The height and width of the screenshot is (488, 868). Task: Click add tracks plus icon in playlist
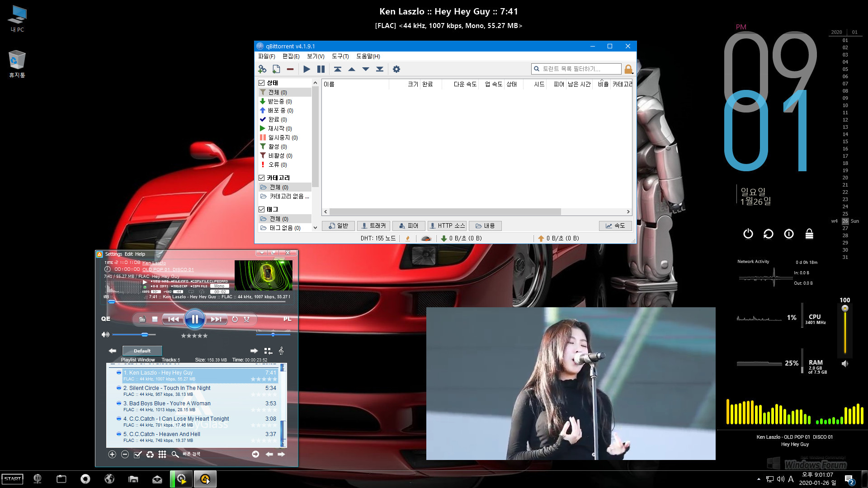tap(112, 454)
